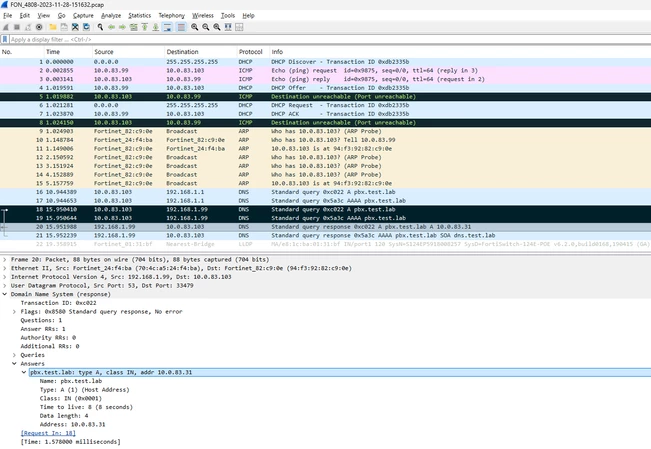Jump to the first packet

144,27
